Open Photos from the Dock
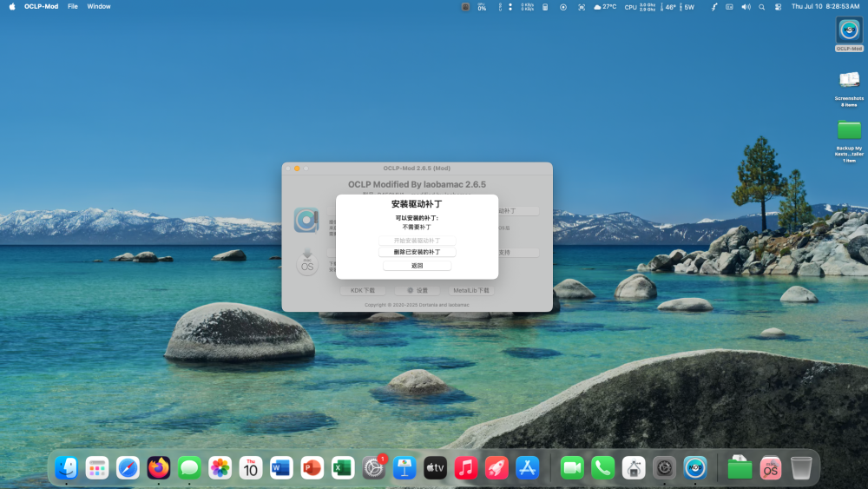868x489 pixels. tap(220, 468)
